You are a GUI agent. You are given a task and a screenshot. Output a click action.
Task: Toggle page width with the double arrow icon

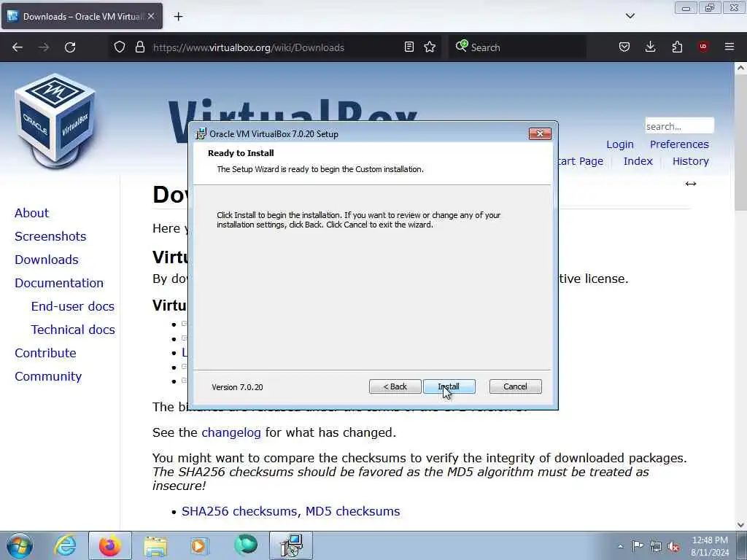point(691,184)
